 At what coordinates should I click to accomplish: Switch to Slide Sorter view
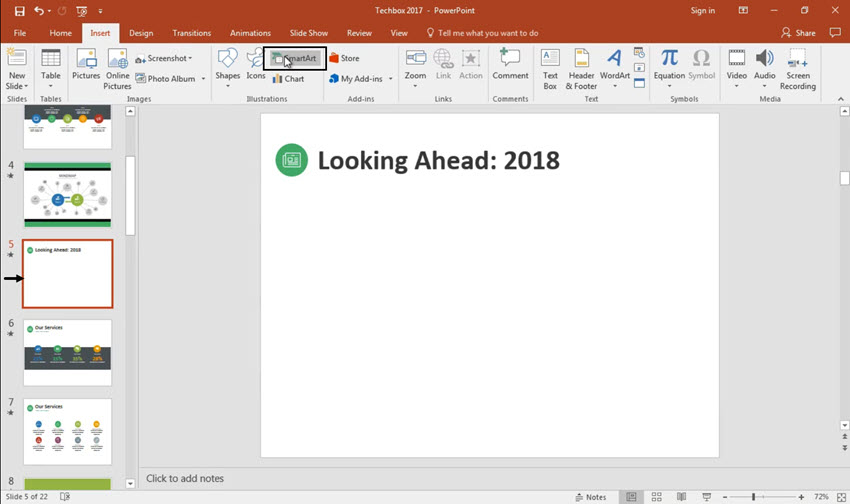tap(656, 497)
